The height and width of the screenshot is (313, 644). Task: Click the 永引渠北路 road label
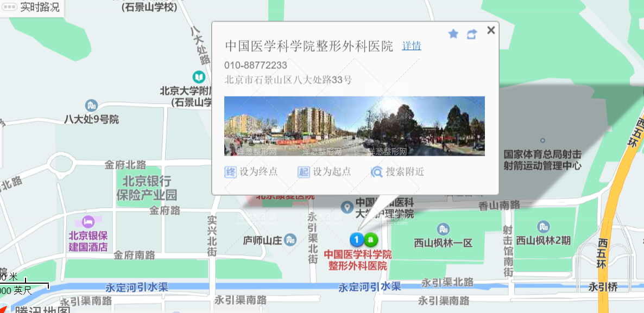tap(447, 282)
